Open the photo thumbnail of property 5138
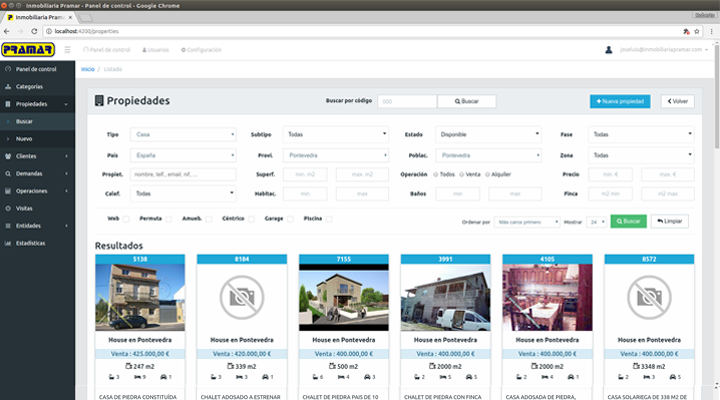 [x=140, y=297]
